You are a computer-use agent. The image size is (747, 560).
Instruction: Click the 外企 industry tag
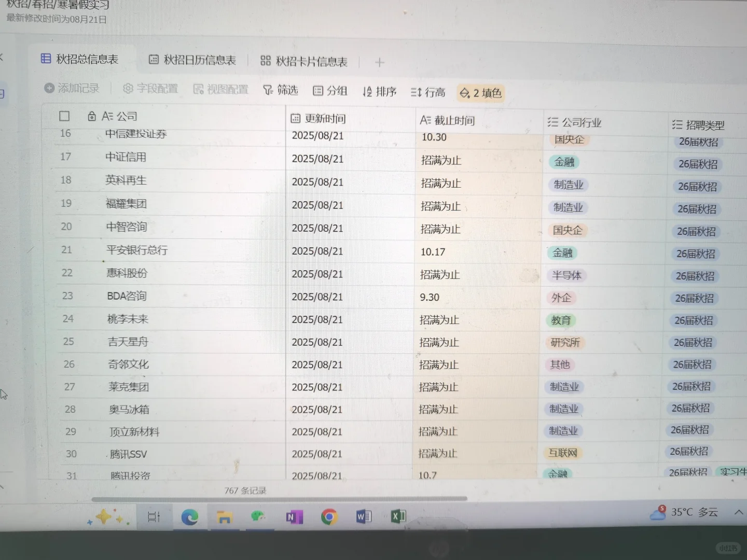pos(561,298)
